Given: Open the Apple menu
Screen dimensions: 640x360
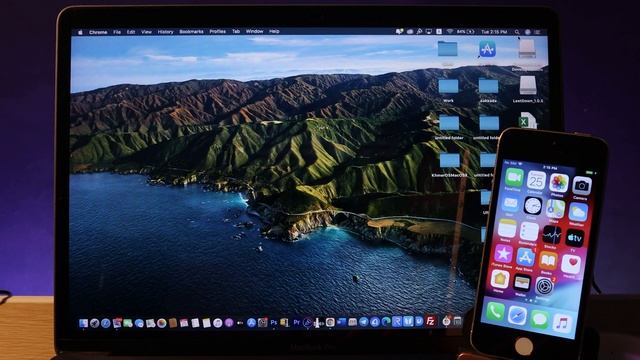Looking at the screenshot, I should (x=80, y=32).
